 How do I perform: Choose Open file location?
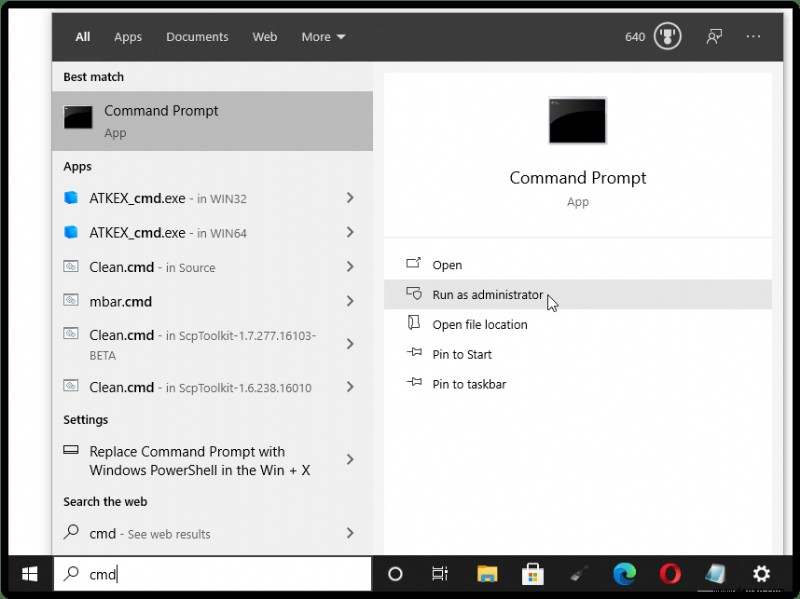coord(578,325)
